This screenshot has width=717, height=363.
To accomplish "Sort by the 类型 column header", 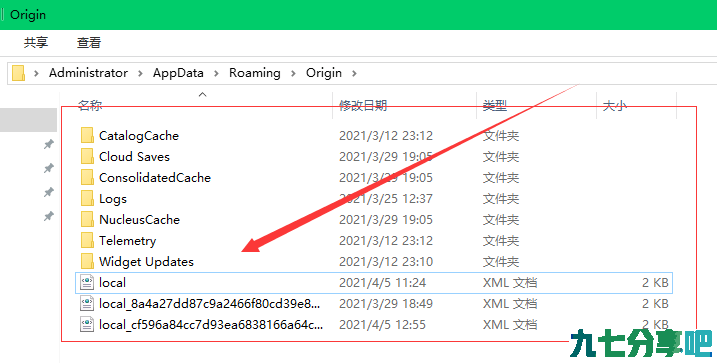I will (x=495, y=106).
